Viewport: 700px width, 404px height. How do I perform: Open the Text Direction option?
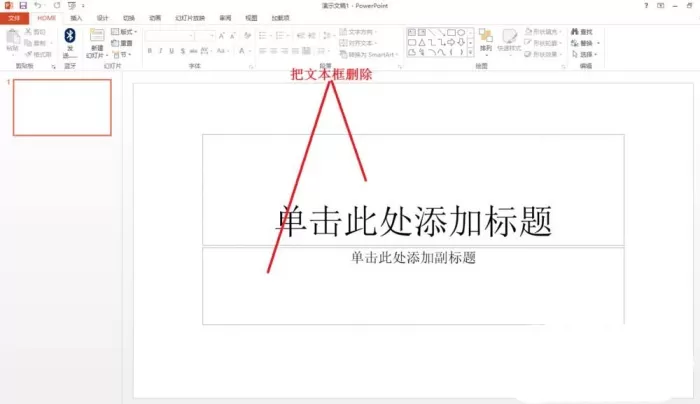[358, 32]
